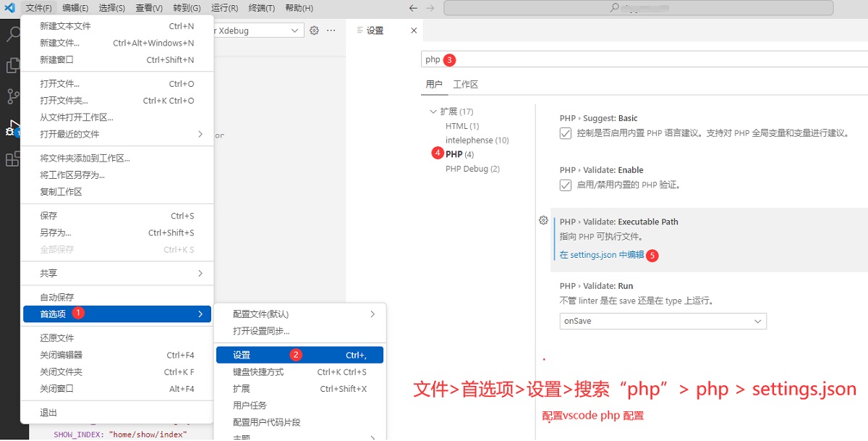Open the 编辑(E) menu
868x441 pixels.
coord(75,8)
